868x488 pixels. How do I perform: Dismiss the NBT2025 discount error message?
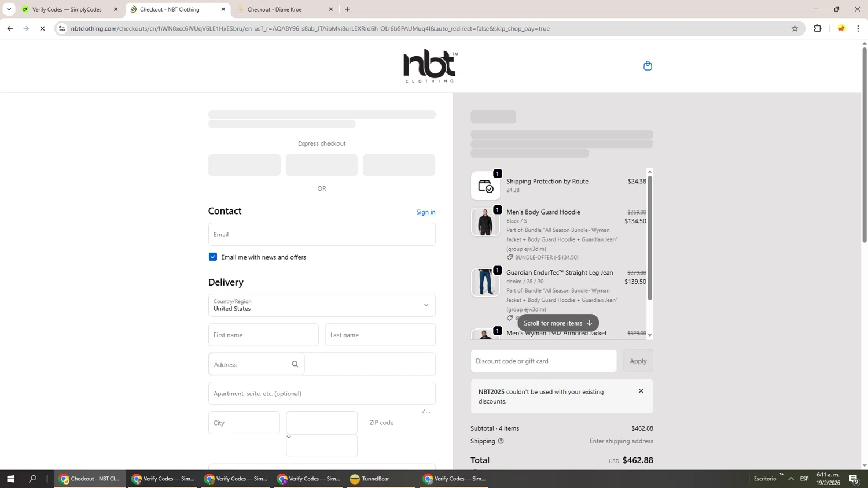pyautogui.click(x=641, y=391)
